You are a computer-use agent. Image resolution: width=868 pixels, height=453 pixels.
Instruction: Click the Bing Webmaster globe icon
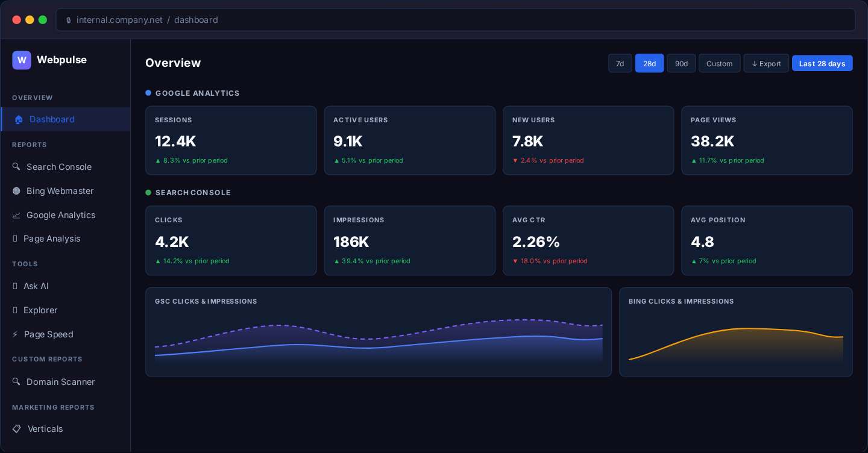tap(16, 191)
